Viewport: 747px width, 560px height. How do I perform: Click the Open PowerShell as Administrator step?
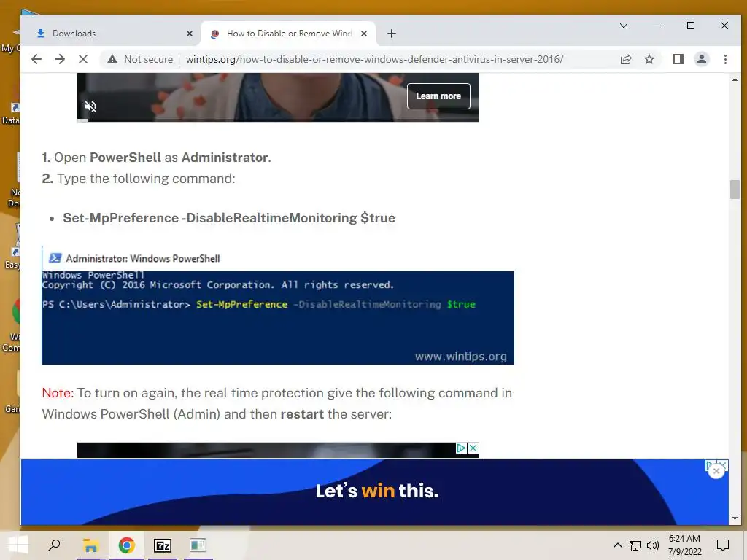(156, 157)
